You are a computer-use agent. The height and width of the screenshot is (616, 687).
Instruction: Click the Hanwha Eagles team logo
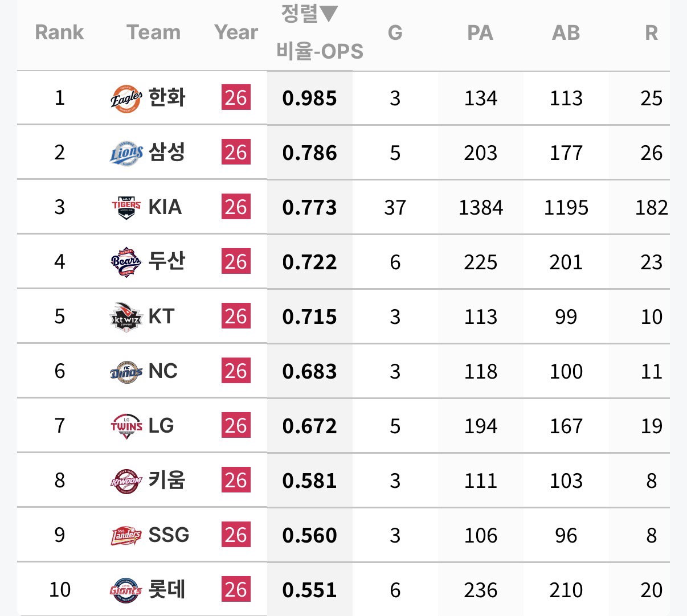pos(126,98)
